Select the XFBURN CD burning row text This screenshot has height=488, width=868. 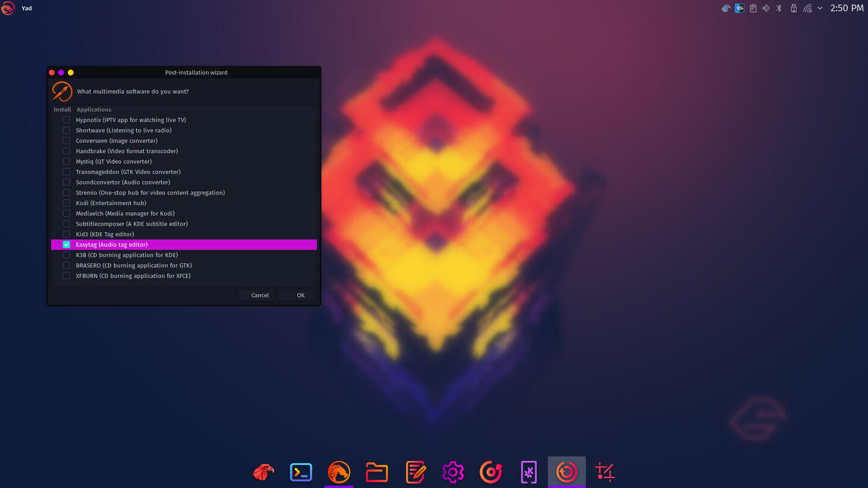pyautogui.click(x=133, y=276)
